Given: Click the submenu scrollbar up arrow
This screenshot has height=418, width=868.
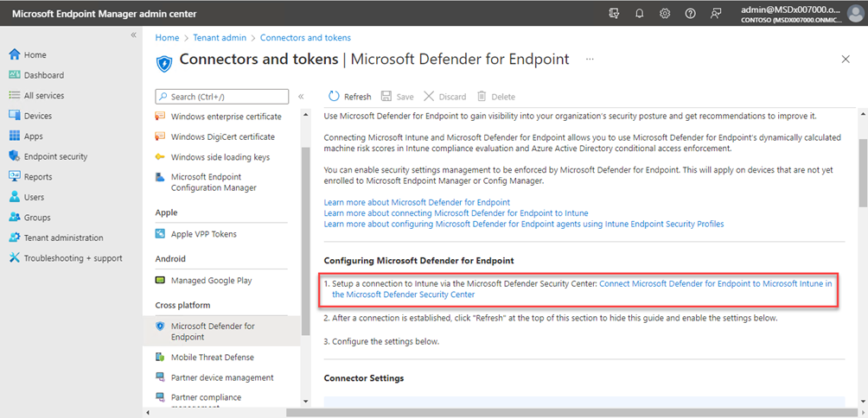Looking at the screenshot, I should coord(305,114).
